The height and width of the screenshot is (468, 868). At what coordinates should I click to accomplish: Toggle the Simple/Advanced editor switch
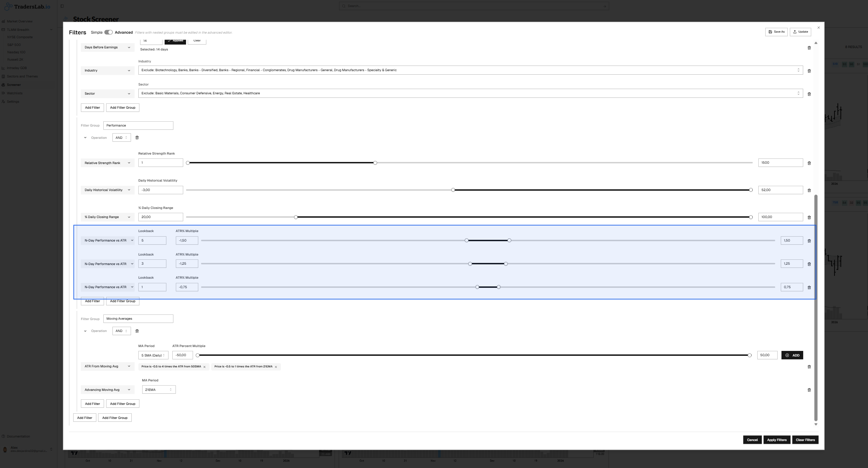click(x=109, y=32)
